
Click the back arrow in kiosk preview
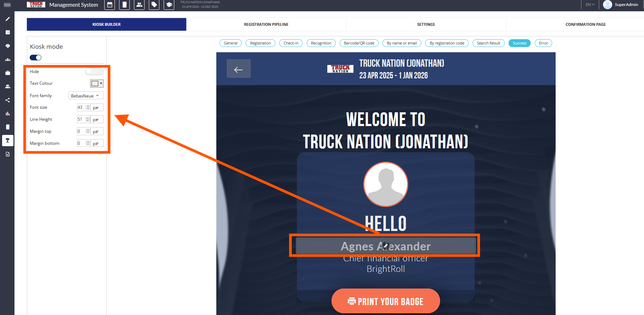[x=239, y=69]
